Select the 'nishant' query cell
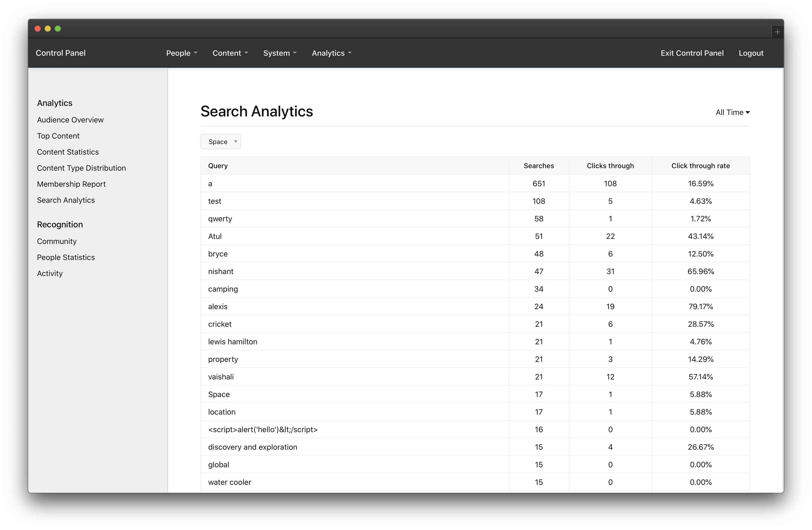 pos(355,272)
